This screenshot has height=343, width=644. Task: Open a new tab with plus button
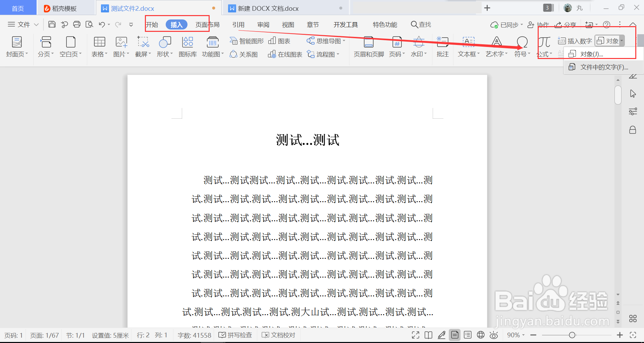tap(487, 8)
